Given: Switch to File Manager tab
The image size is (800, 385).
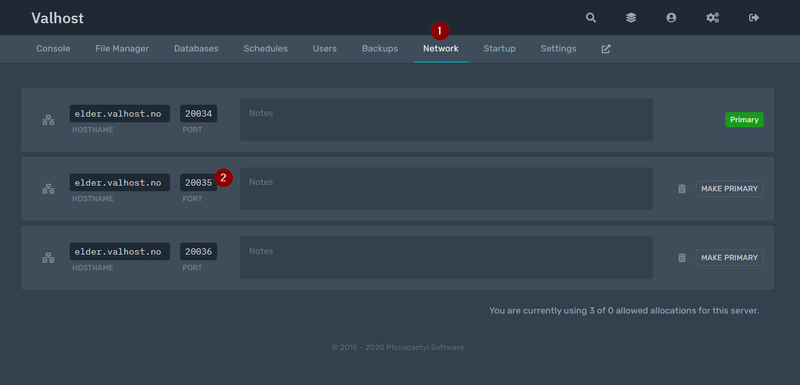Looking at the screenshot, I should pyautogui.click(x=122, y=49).
